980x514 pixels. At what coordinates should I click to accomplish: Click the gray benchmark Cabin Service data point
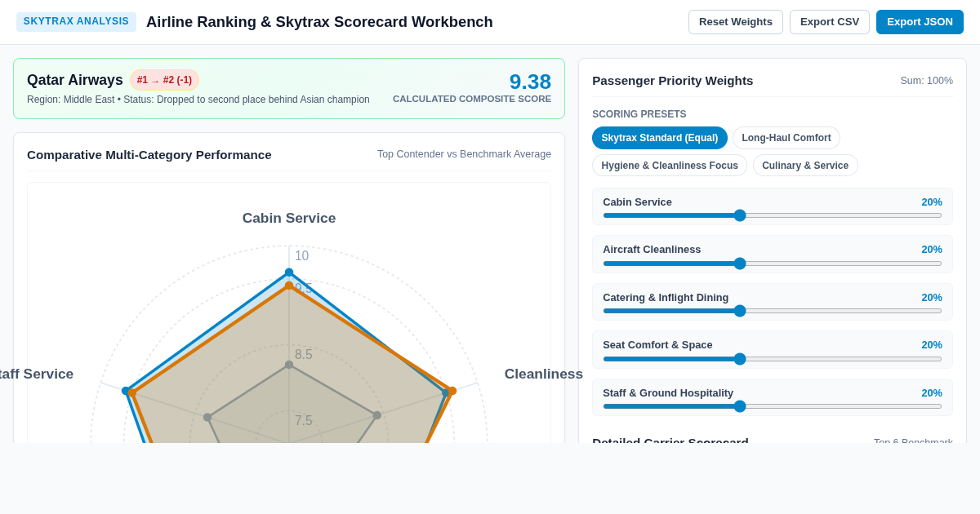(x=289, y=365)
